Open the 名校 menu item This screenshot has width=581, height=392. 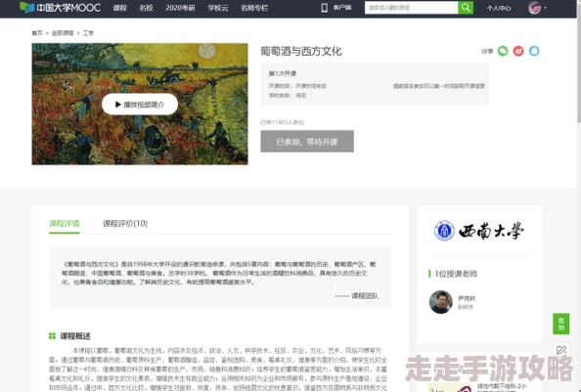(x=146, y=8)
